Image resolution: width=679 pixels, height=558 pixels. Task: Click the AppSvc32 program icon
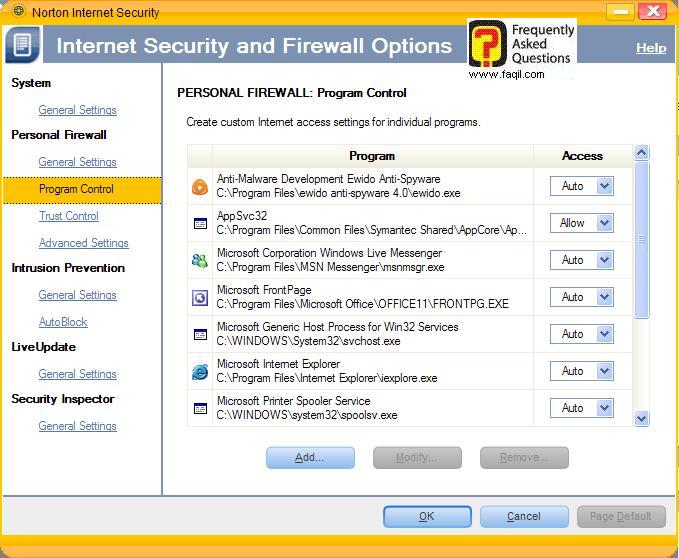click(x=200, y=223)
